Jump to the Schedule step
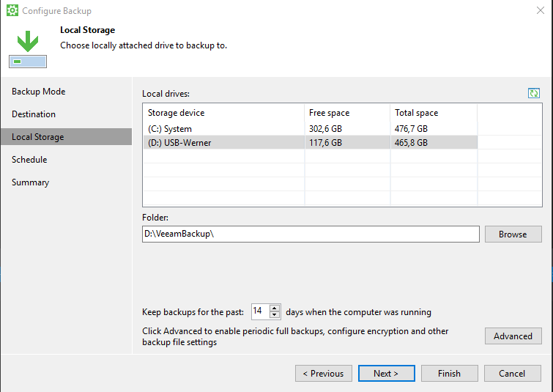The image size is (553, 392). [x=29, y=160]
